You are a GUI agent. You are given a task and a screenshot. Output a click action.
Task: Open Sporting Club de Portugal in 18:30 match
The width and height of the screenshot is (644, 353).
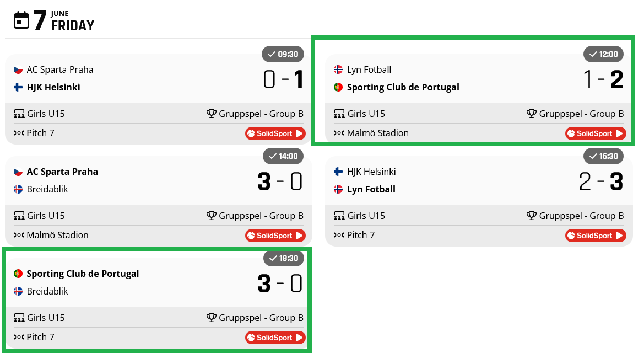click(83, 274)
